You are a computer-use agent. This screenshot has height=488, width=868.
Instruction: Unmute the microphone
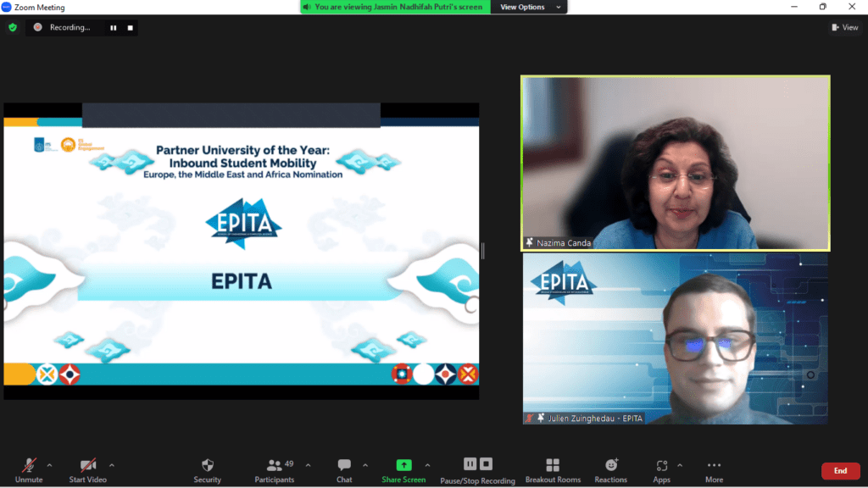tap(29, 465)
